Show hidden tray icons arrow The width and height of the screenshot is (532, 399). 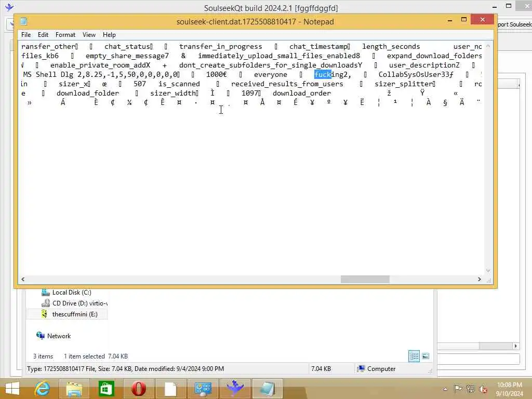click(445, 389)
